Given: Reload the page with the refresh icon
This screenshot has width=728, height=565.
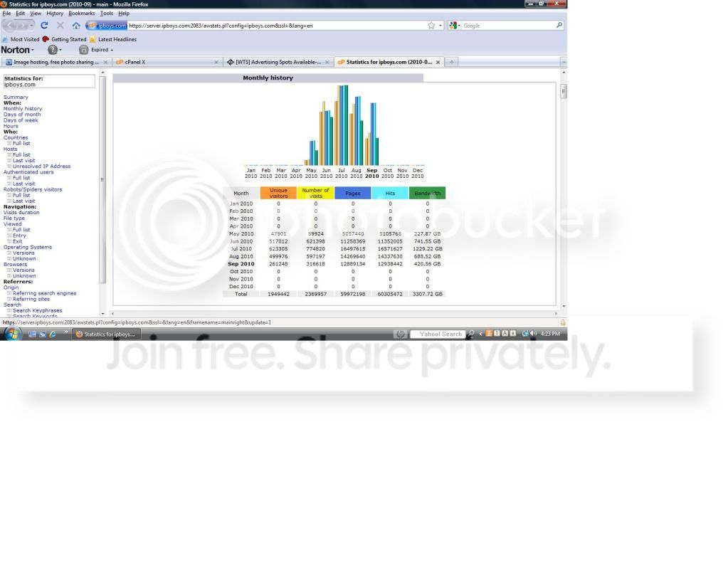Looking at the screenshot, I should point(44,26).
